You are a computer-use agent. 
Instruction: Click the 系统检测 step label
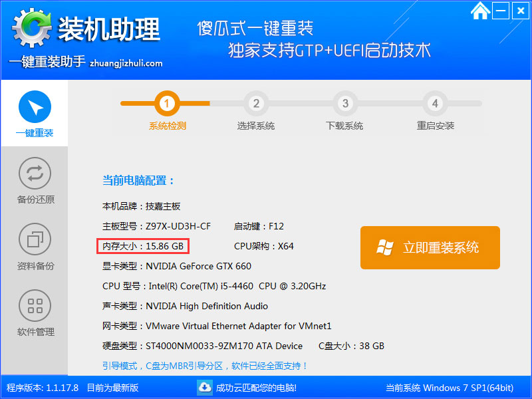(x=168, y=126)
